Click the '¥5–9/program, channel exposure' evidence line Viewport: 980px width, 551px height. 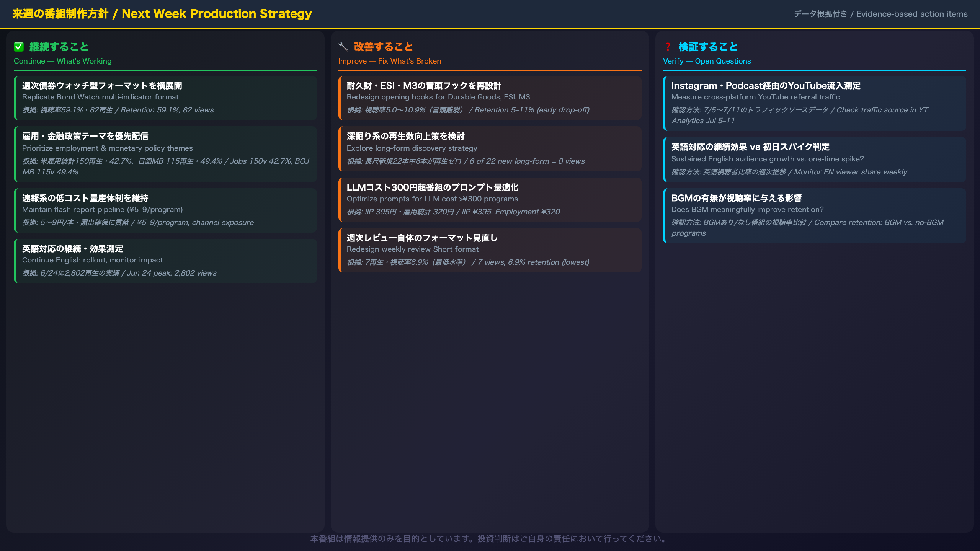pos(138,223)
